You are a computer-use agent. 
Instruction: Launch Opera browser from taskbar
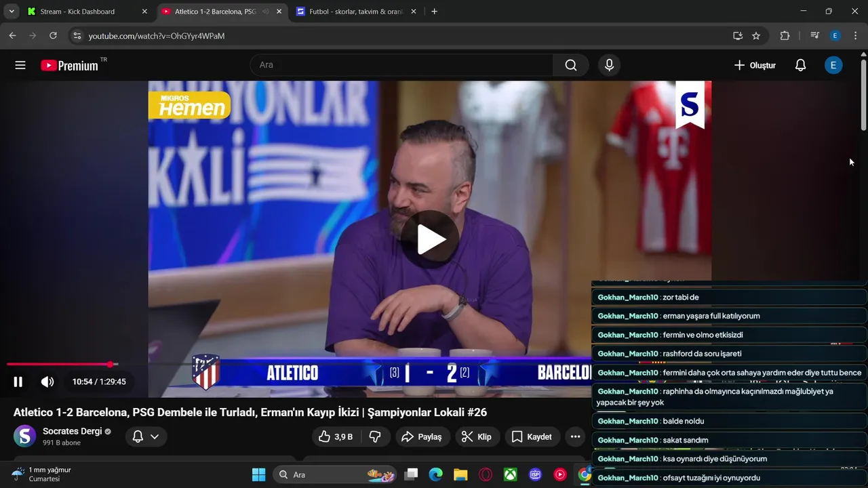point(486,474)
